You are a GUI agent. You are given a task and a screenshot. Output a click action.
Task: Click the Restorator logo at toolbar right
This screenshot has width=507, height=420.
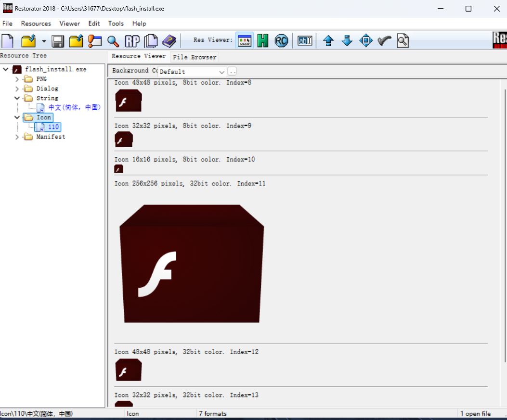500,40
